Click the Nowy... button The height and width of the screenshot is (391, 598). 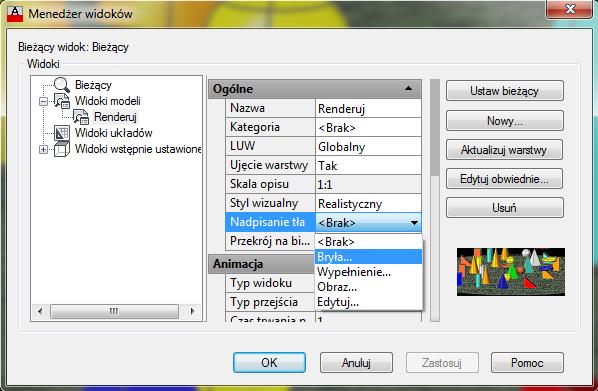[505, 121]
